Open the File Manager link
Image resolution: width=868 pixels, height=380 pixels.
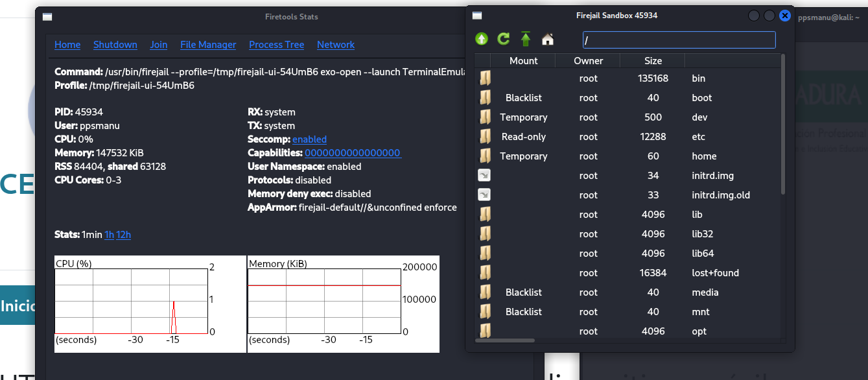tap(208, 45)
